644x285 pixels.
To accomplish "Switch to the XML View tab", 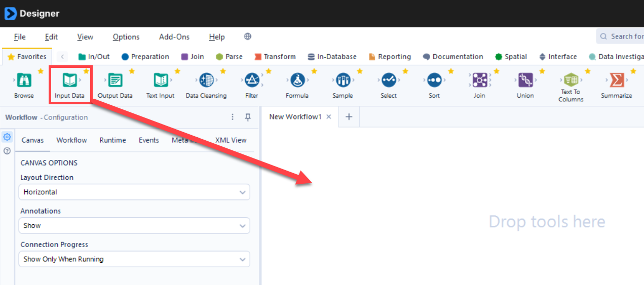I will 231,140.
